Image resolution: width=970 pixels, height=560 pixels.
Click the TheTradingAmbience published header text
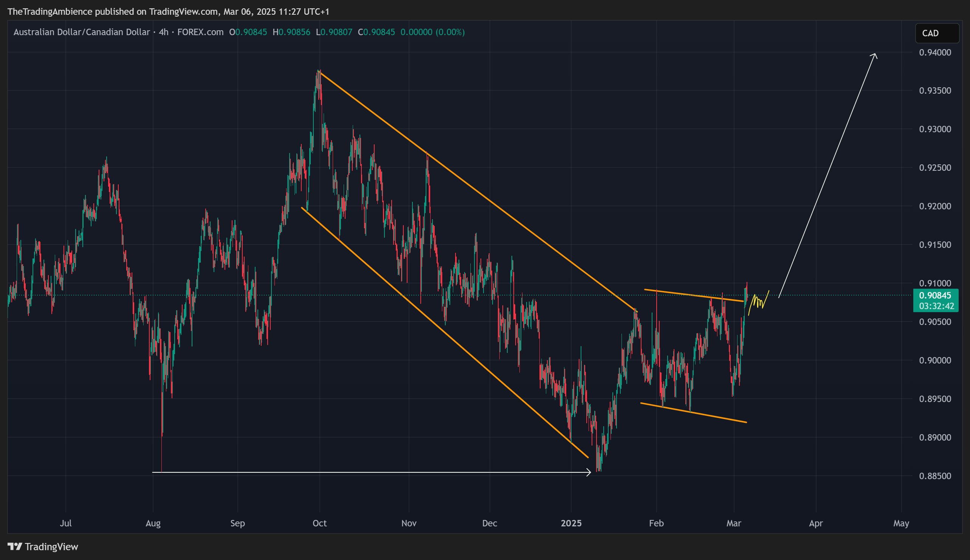pos(169,12)
